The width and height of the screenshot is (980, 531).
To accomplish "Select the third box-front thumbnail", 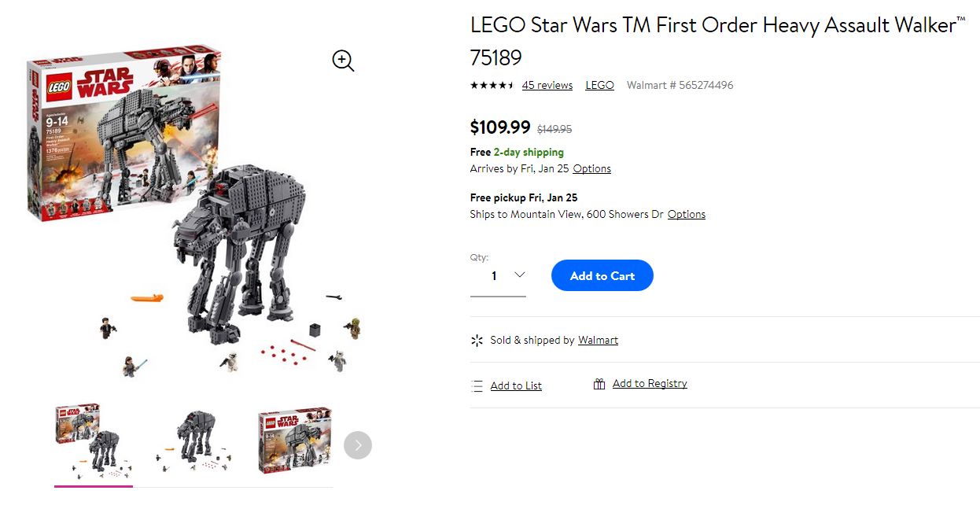I will click(x=295, y=441).
